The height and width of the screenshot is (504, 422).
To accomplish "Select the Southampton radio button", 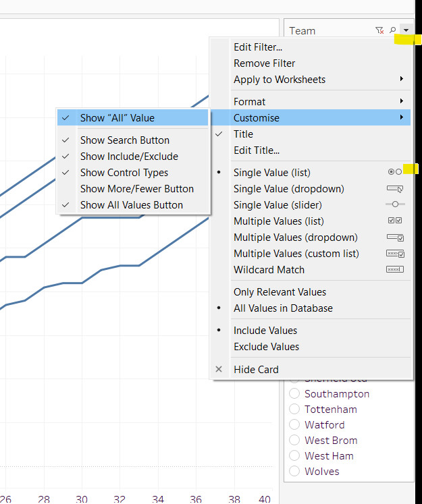I will pos(294,393).
